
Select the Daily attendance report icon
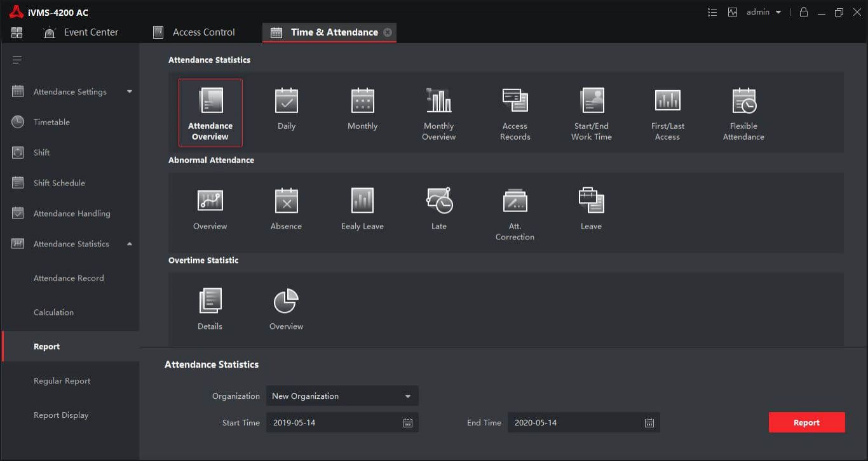(287, 101)
